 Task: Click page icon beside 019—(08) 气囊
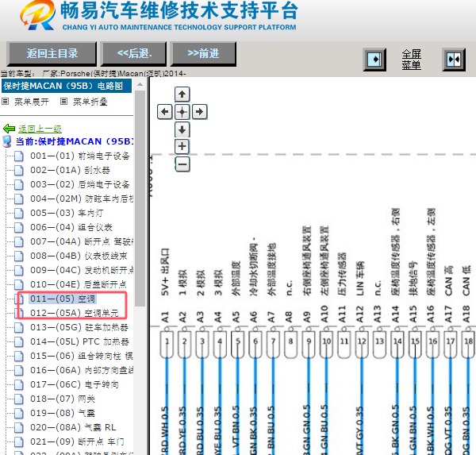tap(19, 414)
